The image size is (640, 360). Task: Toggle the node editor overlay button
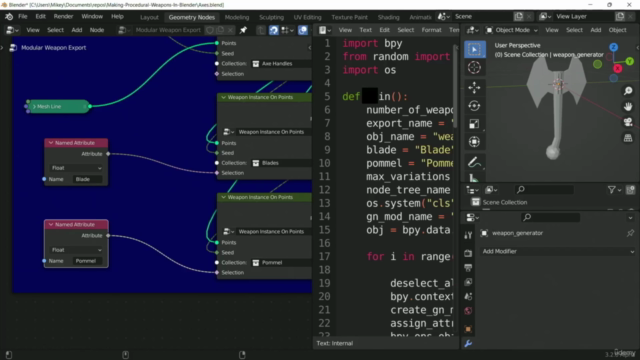pos(303,30)
